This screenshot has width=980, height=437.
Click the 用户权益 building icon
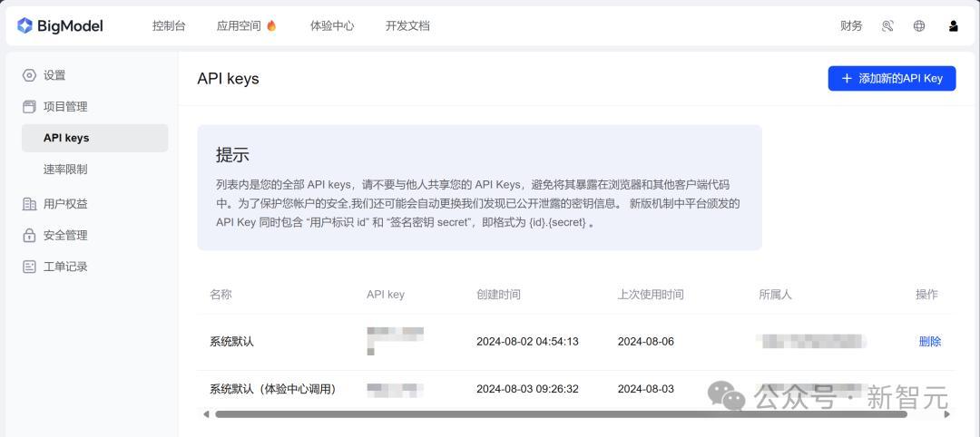pos(29,204)
